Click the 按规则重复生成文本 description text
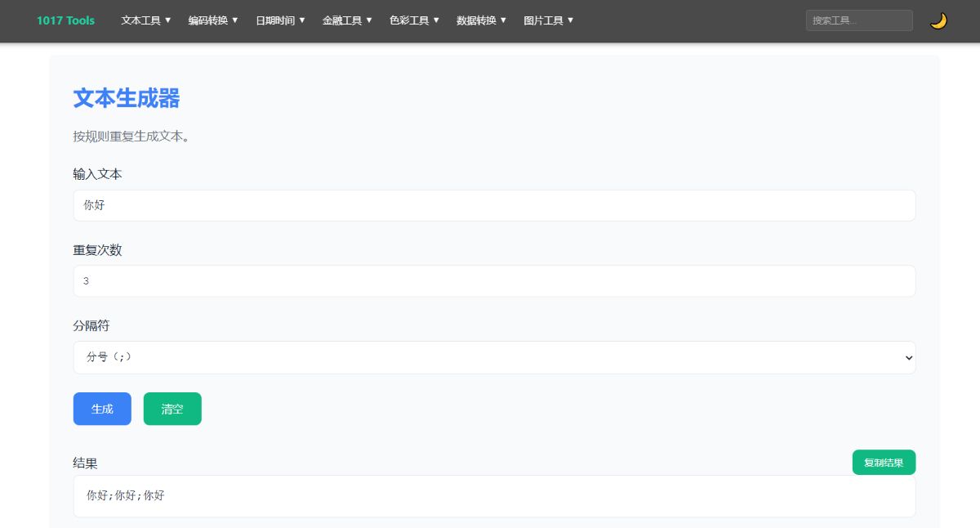Viewport: 980px width, 528px height. pyautogui.click(x=132, y=136)
